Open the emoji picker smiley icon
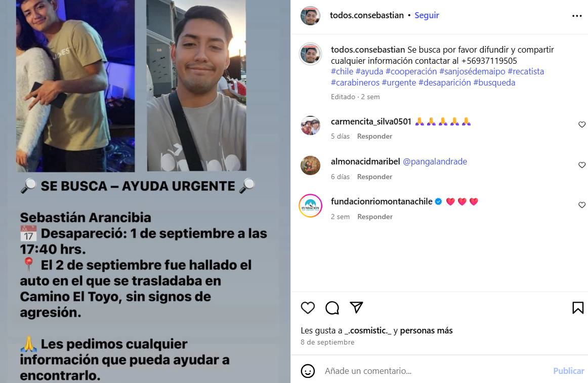 pyautogui.click(x=308, y=371)
